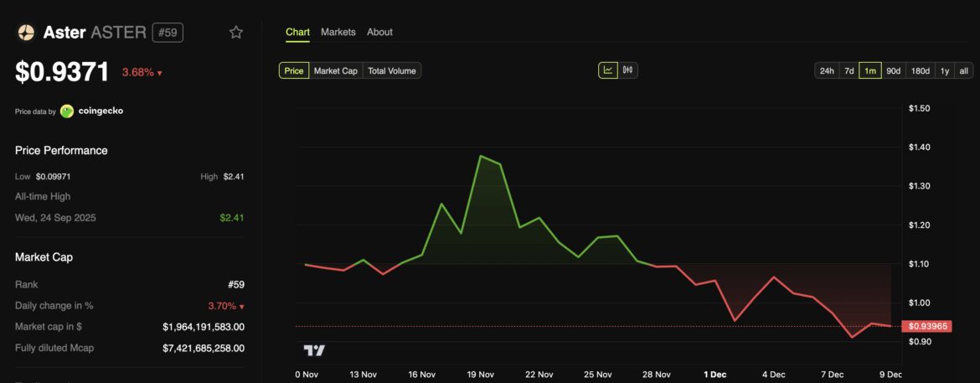Click the Aster coin logo icon
This screenshot has height=383, width=980.
tap(26, 33)
